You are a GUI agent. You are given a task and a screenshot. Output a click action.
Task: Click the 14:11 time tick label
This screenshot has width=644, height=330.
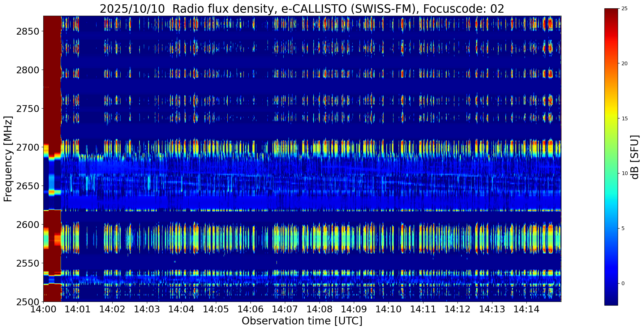pos(423,309)
